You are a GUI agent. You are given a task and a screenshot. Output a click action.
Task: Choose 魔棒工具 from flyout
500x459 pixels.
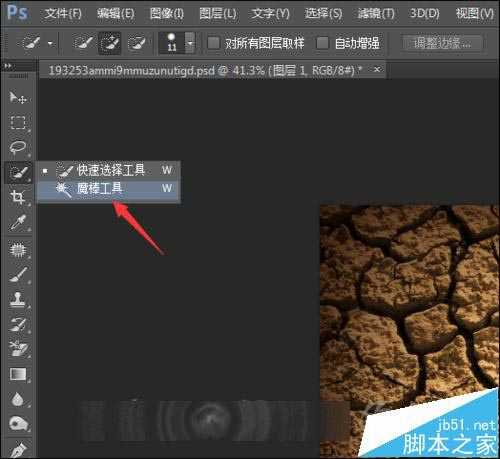108,189
